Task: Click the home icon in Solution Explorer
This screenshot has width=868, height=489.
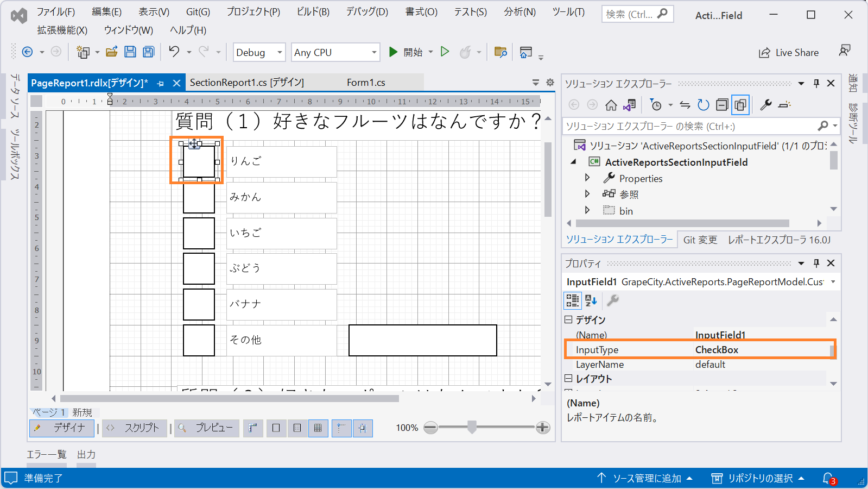Action: 611,105
